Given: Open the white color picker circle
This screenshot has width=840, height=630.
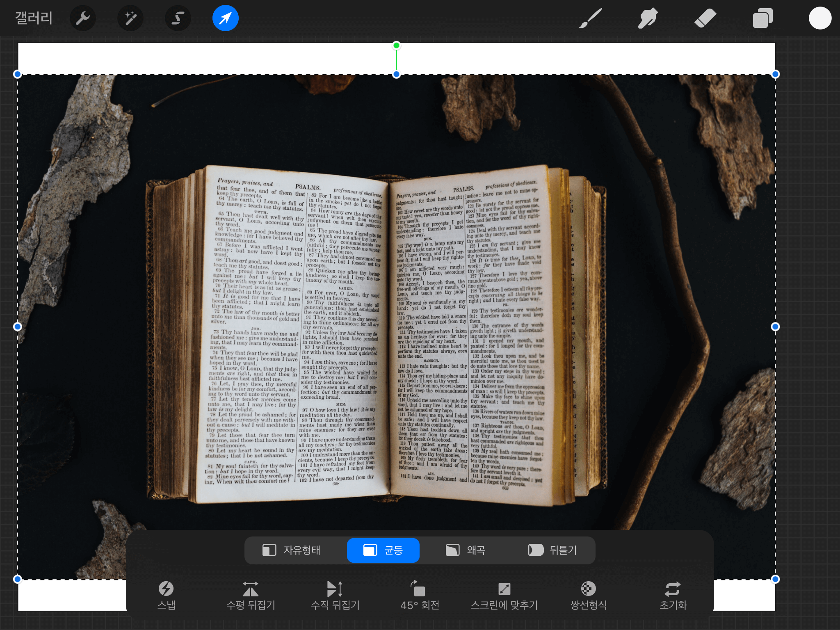Looking at the screenshot, I should click(x=820, y=18).
